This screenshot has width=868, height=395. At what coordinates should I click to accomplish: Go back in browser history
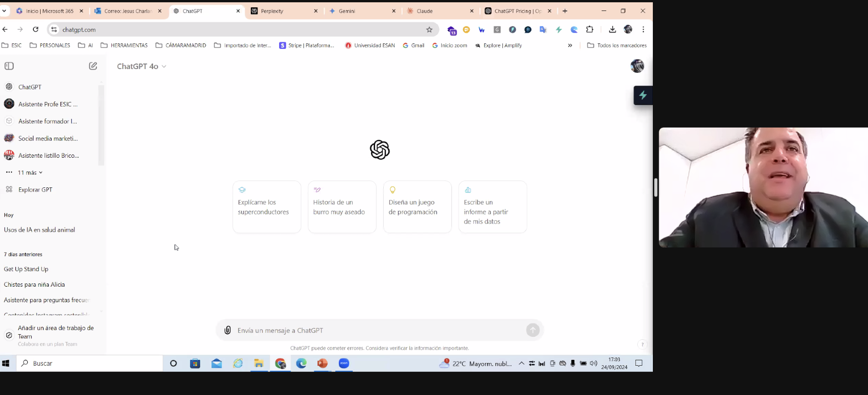click(x=5, y=29)
